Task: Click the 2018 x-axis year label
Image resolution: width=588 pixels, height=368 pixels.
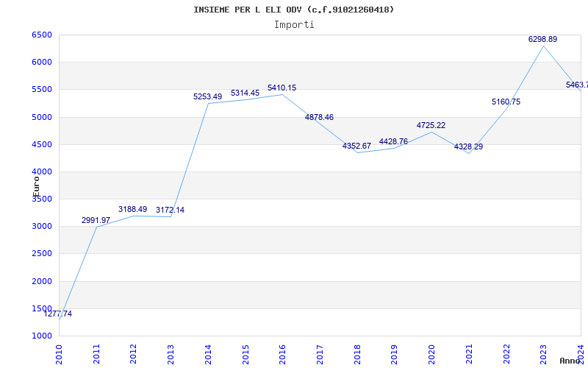Action: (x=357, y=353)
